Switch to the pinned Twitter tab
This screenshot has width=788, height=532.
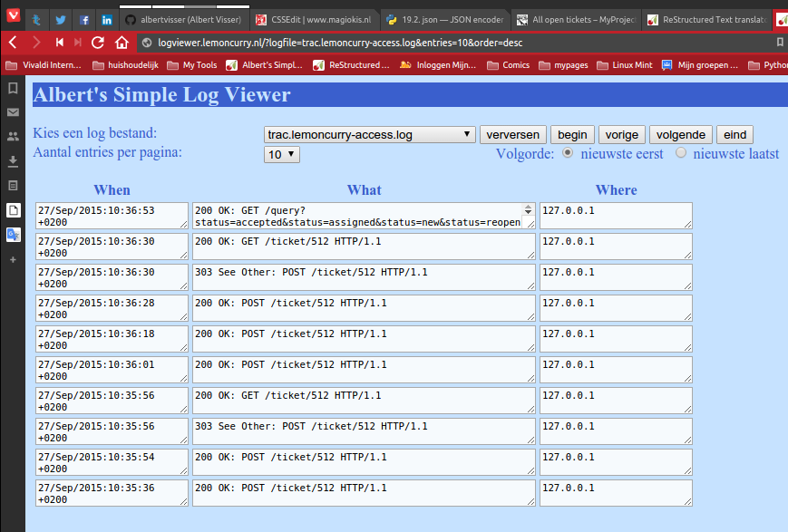click(x=61, y=20)
